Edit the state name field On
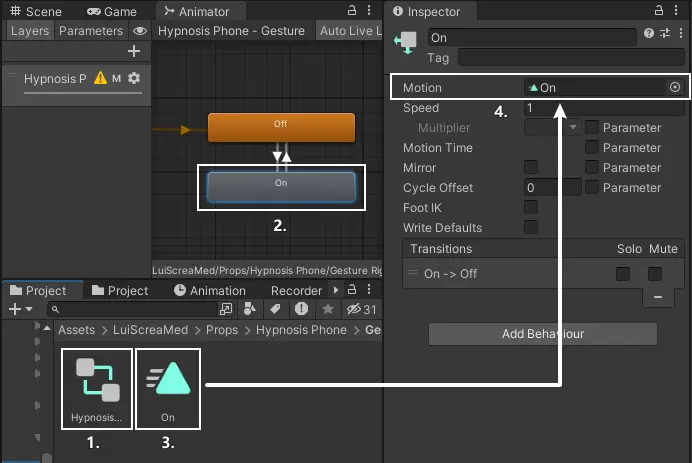This screenshot has width=692, height=463. click(532, 38)
